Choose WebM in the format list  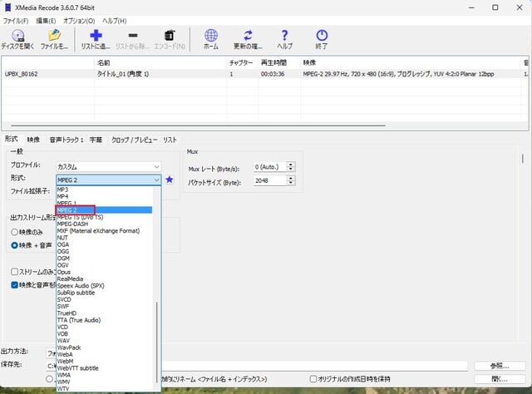tap(104, 361)
